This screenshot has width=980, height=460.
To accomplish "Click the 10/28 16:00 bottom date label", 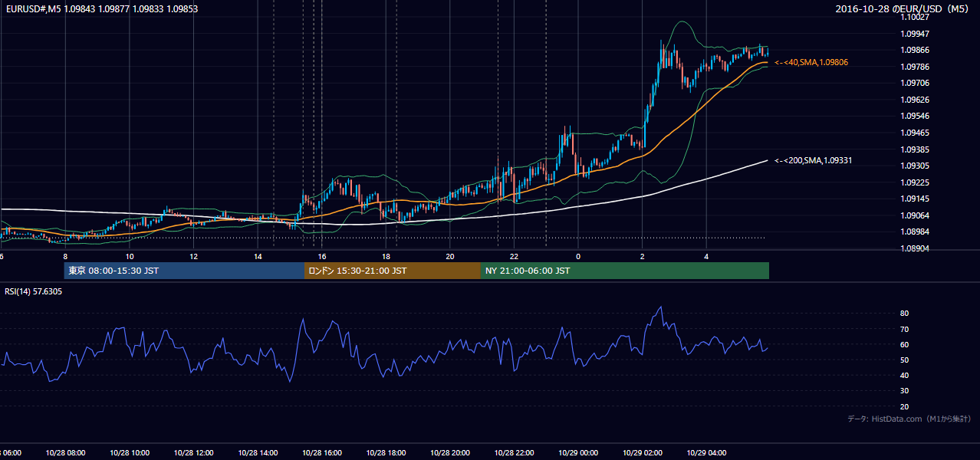I will [321, 452].
